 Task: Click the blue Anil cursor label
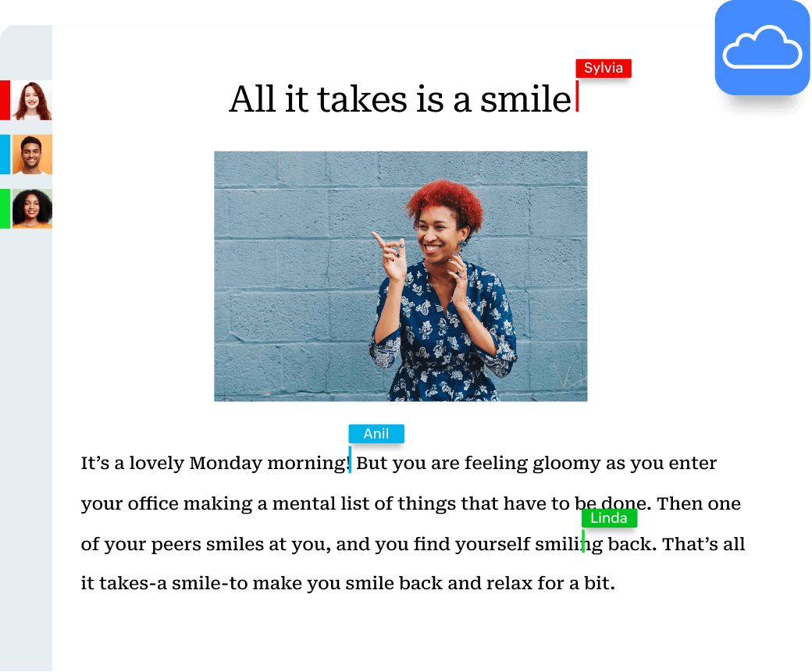click(x=376, y=434)
